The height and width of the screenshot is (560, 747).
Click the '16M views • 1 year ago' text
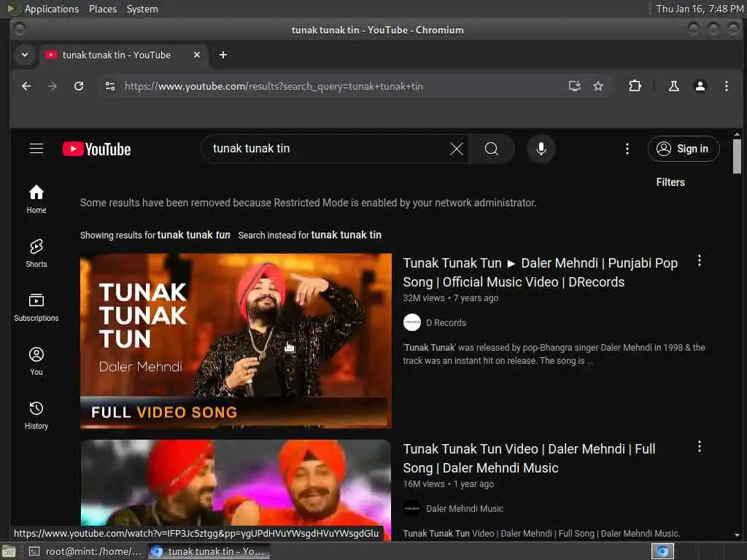coord(449,484)
